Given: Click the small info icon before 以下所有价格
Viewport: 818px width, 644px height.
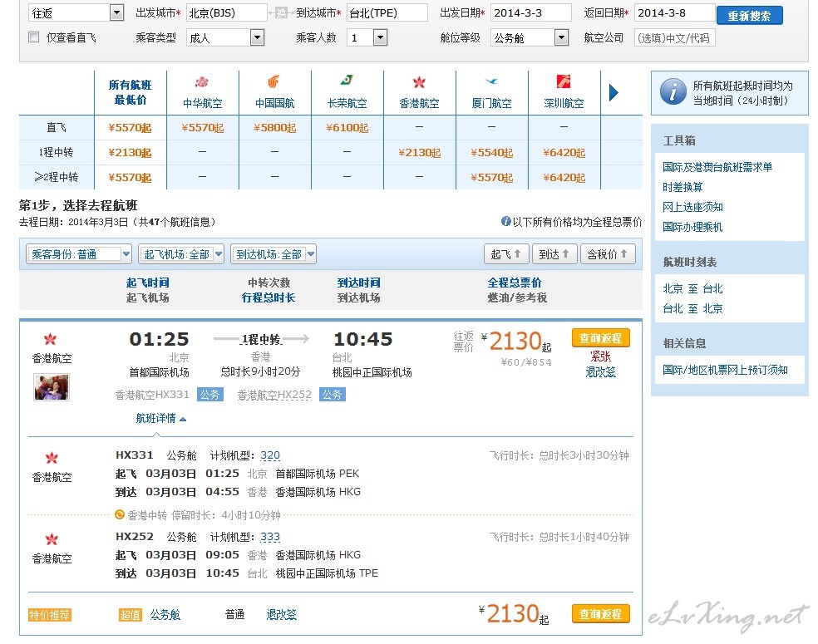Looking at the screenshot, I should pyautogui.click(x=505, y=221).
